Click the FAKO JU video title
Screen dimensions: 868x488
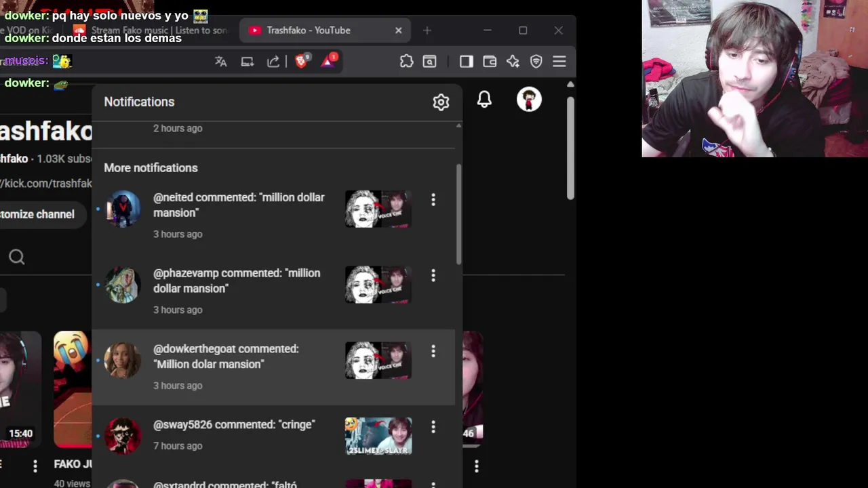(x=73, y=465)
